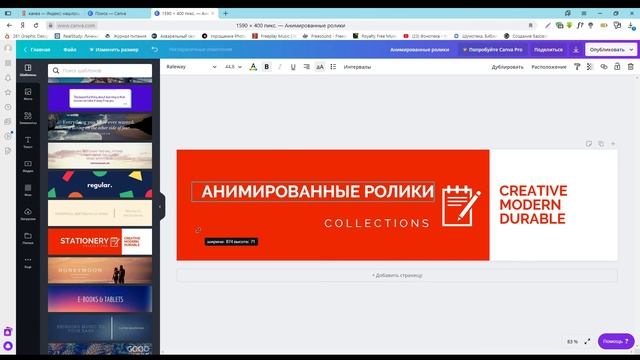Collapse the side panel with the arrow handle
Image resolution: width=640 pixels, height=360 pixels.
click(x=161, y=206)
